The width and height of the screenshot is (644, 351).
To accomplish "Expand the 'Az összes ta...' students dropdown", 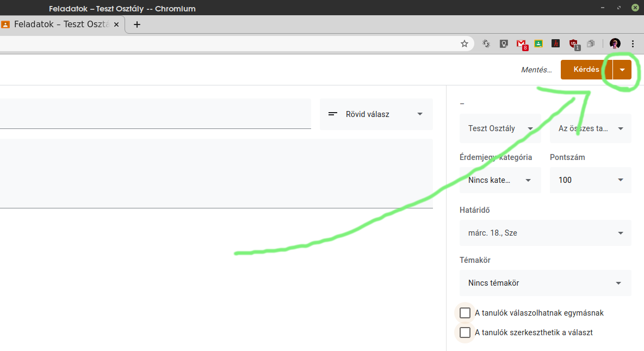I will (590, 128).
